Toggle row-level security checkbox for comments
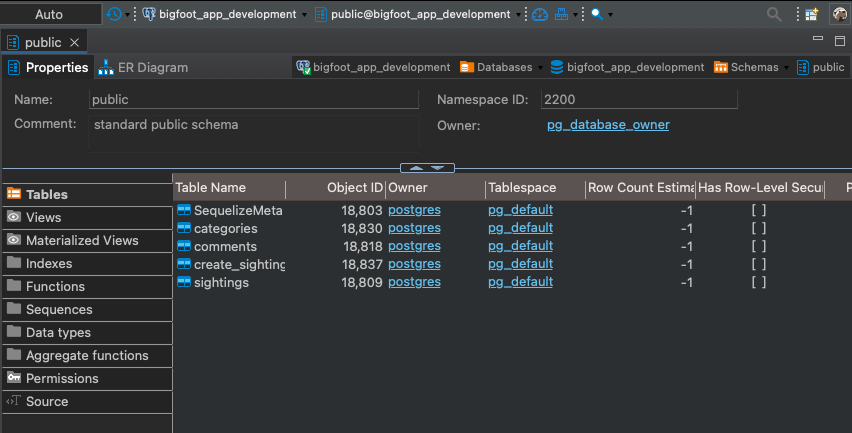This screenshot has height=433, width=852. tap(759, 246)
